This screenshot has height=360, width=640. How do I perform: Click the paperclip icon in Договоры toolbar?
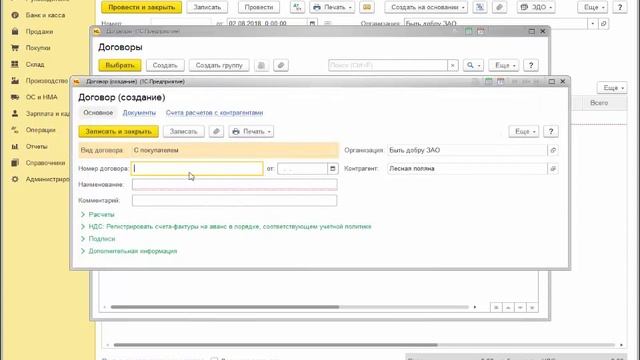click(281, 65)
